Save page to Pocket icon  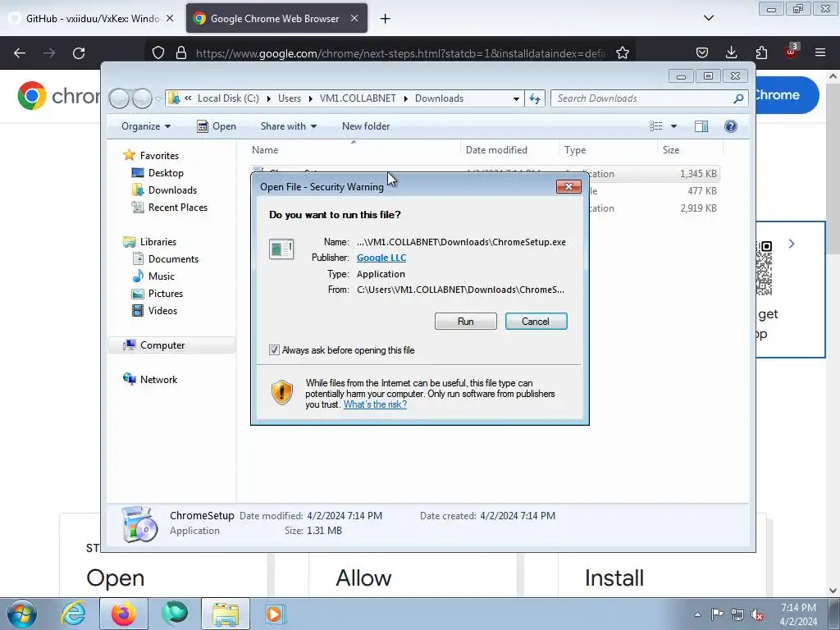coord(702,52)
